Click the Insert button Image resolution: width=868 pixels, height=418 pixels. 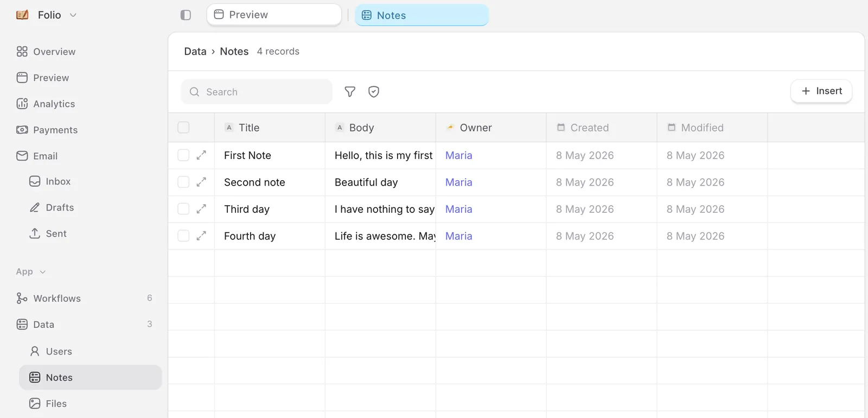[x=821, y=91]
